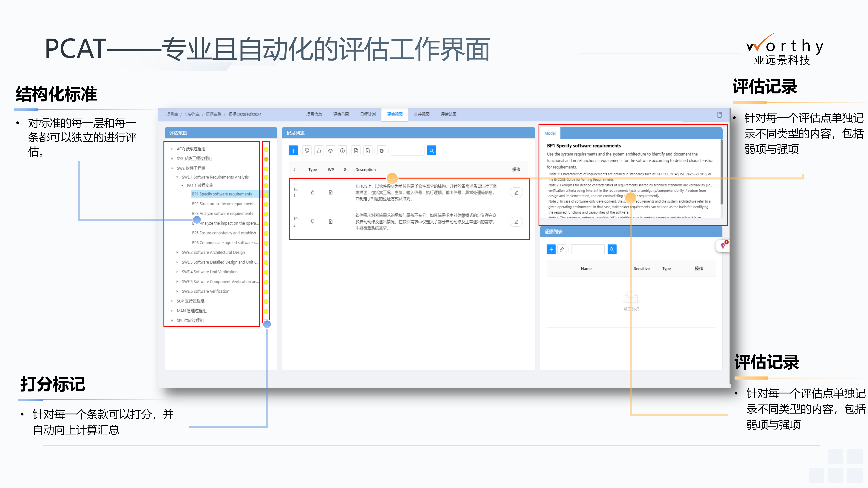Expand SWE.5 Software Component Verification node

(x=177, y=282)
